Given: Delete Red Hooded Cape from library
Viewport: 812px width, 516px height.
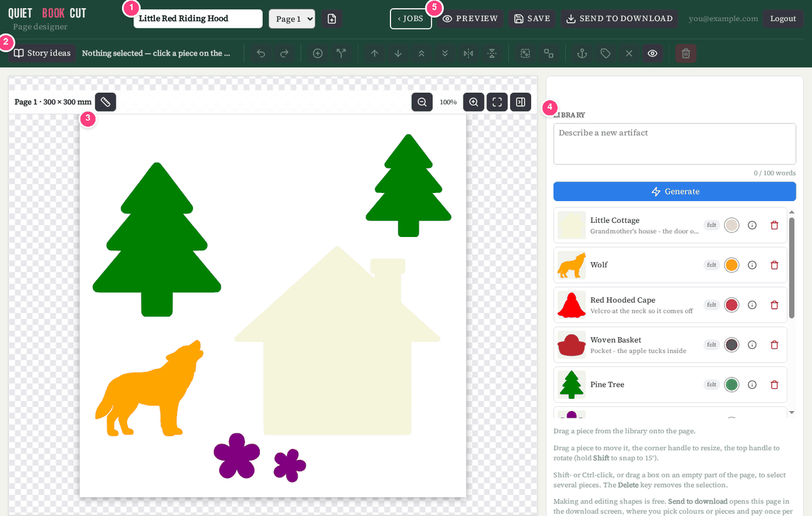Looking at the screenshot, I should pyautogui.click(x=775, y=305).
